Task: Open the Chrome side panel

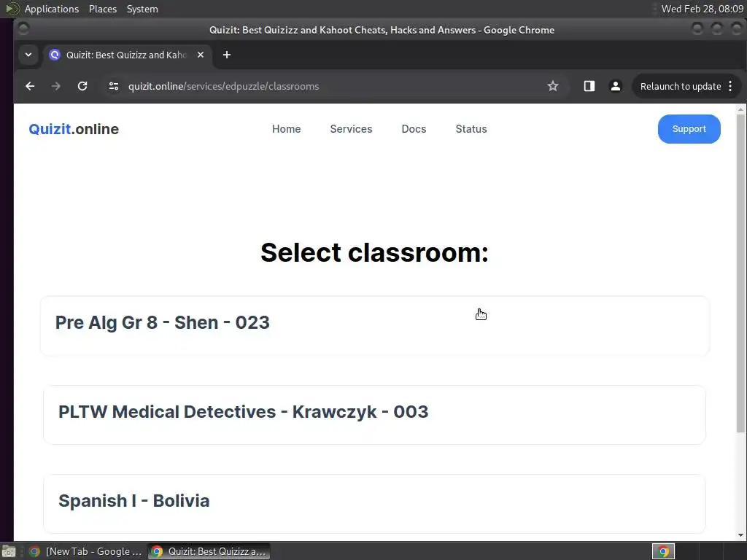Action: [x=589, y=86]
